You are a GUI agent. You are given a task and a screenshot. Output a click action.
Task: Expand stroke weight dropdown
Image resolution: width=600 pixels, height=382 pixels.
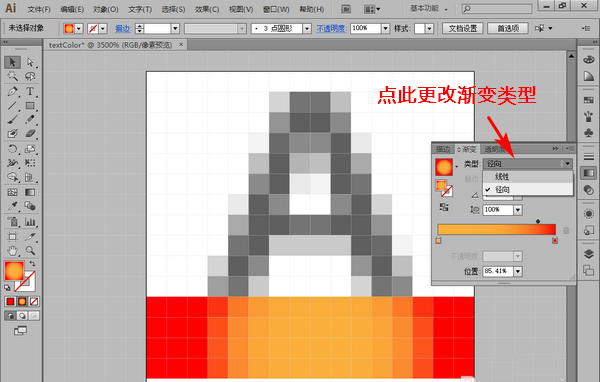point(175,28)
